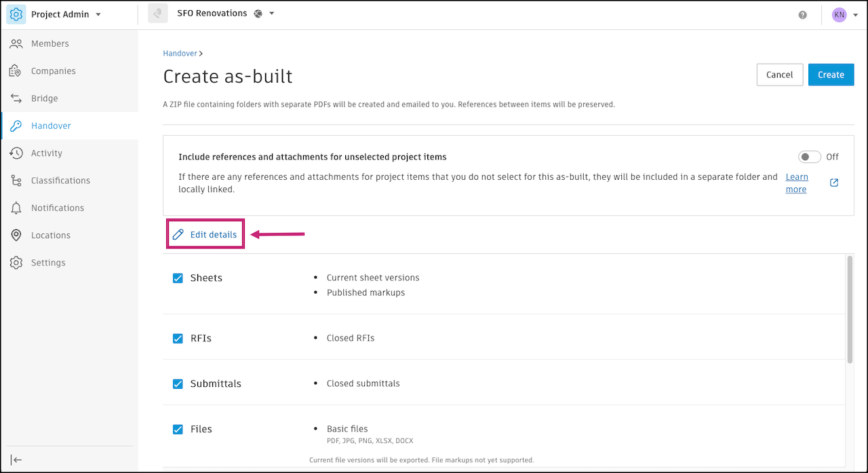This screenshot has width=868, height=473.
Task: Click the KN user avatar
Action: pyautogui.click(x=840, y=15)
